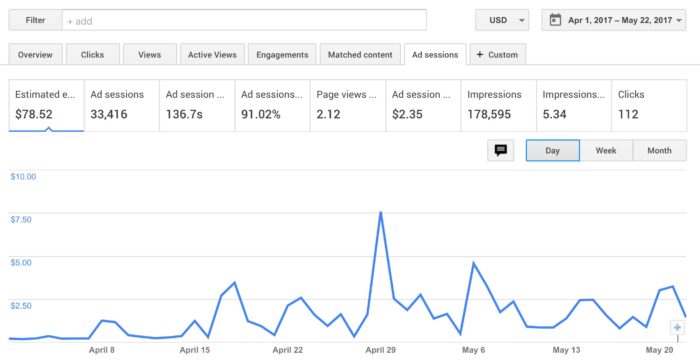Click the plus icon at chart corner
Image resolution: width=700 pixels, height=364 pixels.
677,328
